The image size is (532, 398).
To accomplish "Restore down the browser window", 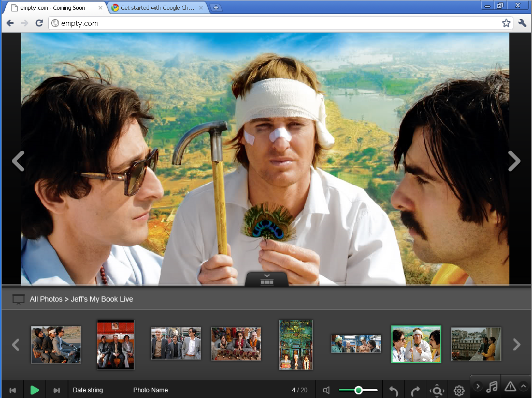I will (500, 5).
